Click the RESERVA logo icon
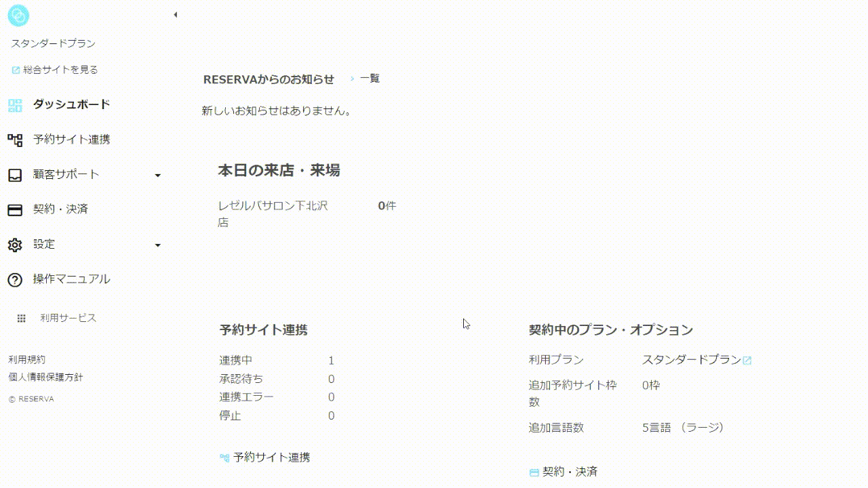The height and width of the screenshot is (488, 868). click(18, 15)
